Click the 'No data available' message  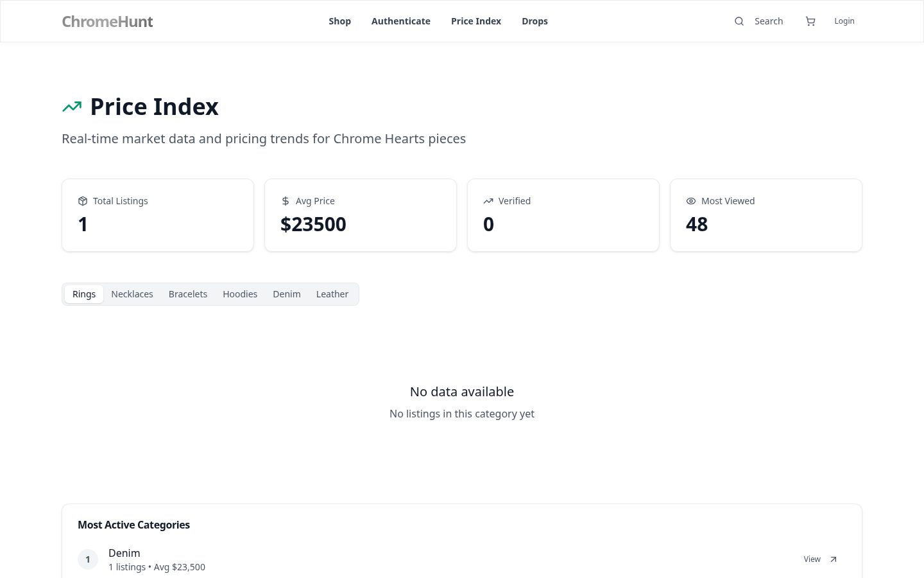pyautogui.click(x=462, y=392)
